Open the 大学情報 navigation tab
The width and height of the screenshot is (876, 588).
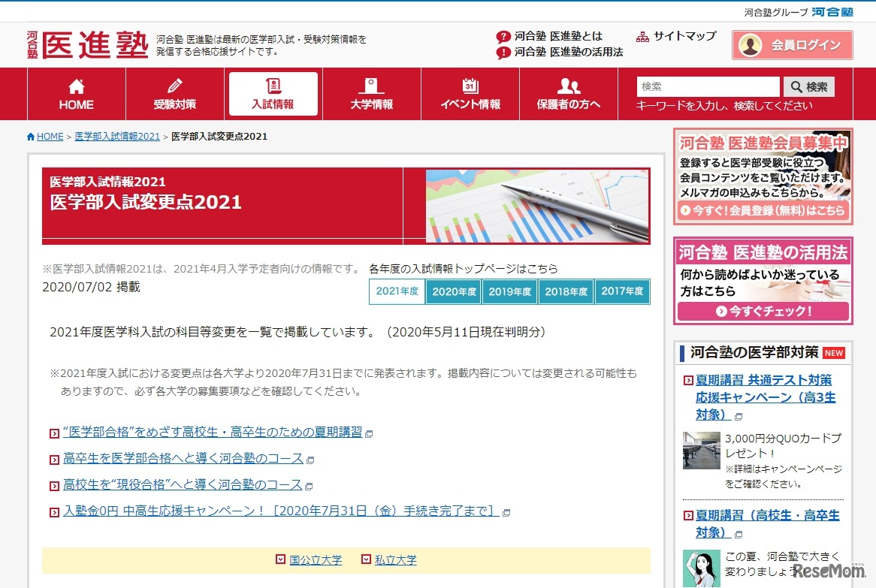(x=372, y=94)
